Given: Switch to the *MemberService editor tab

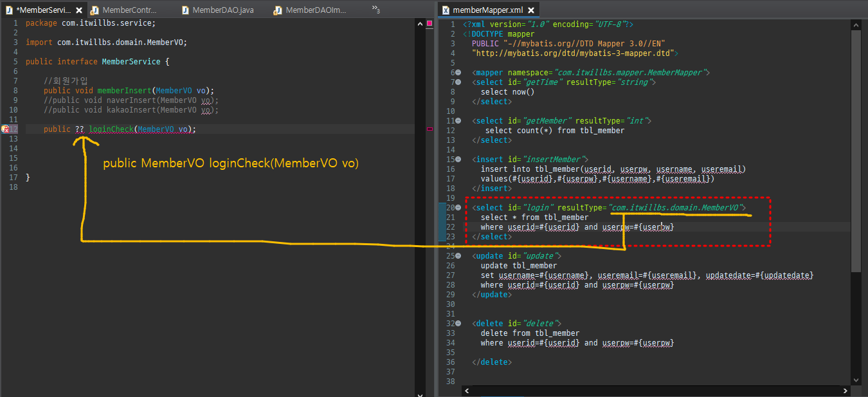Looking at the screenshot, I should coord(42,10).
